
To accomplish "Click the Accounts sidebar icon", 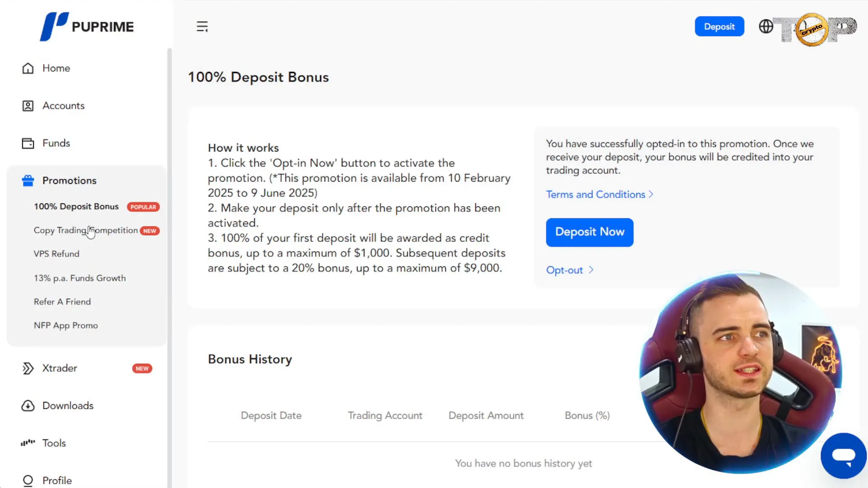I will [28, 106].
